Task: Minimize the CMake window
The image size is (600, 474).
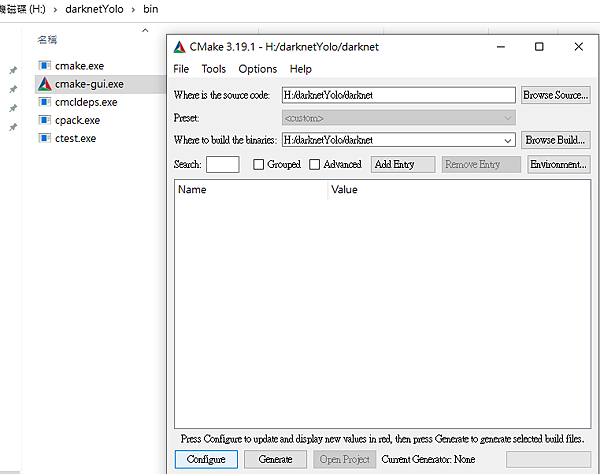Action: (501, 47)
